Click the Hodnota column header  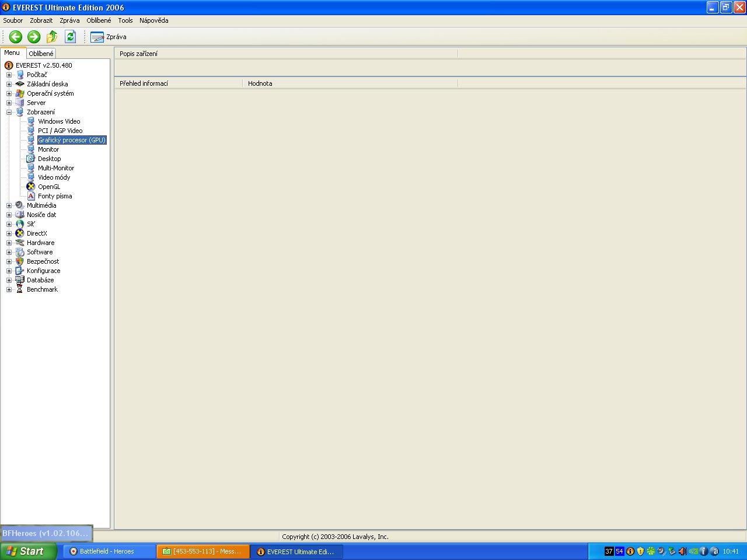350,83
